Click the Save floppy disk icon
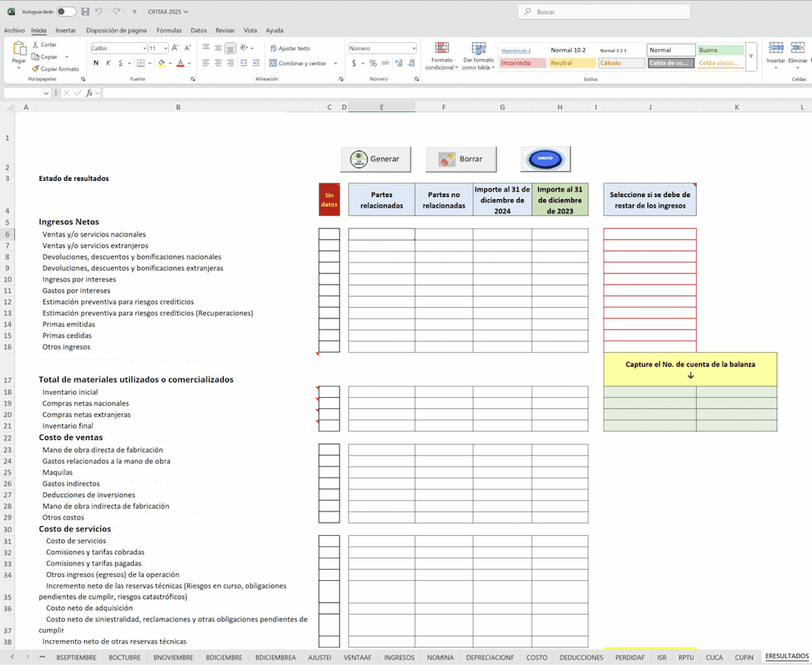This screenshot has height=665, width=812. click(x=86, y=12)
